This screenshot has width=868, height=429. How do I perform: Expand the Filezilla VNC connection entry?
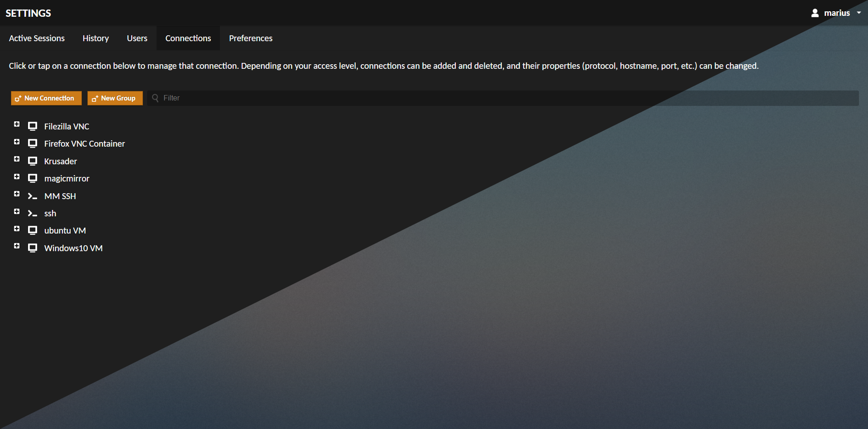pos(17,124)
